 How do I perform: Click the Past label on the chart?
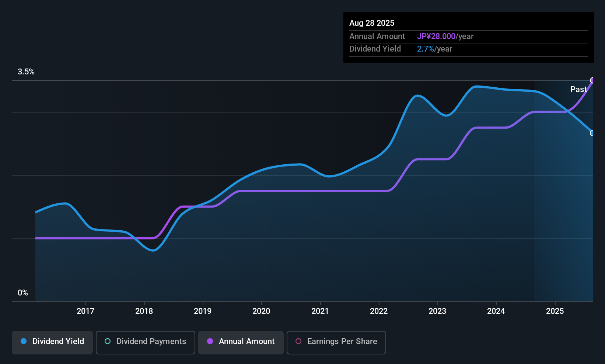(x=578, y=89)
